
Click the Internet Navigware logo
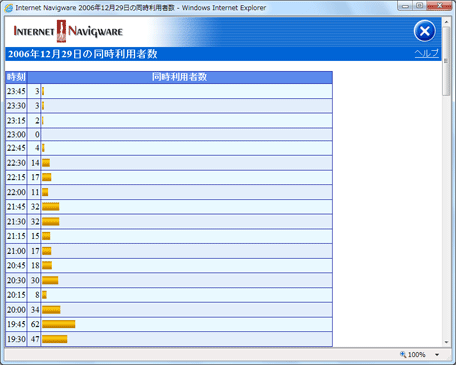[68, 31]
